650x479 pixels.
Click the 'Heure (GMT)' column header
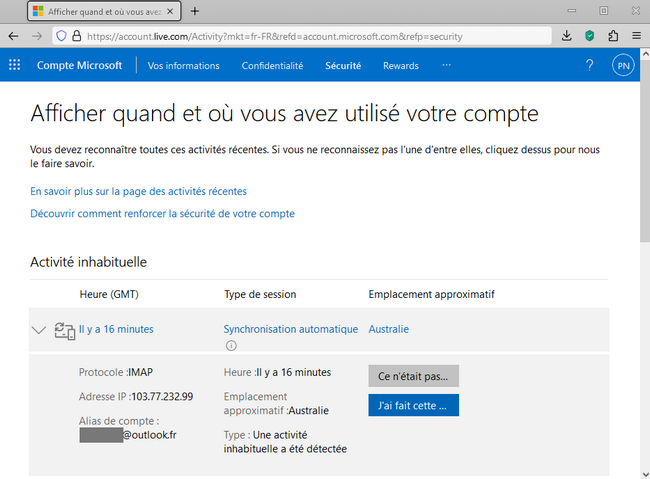click(109, 294)
